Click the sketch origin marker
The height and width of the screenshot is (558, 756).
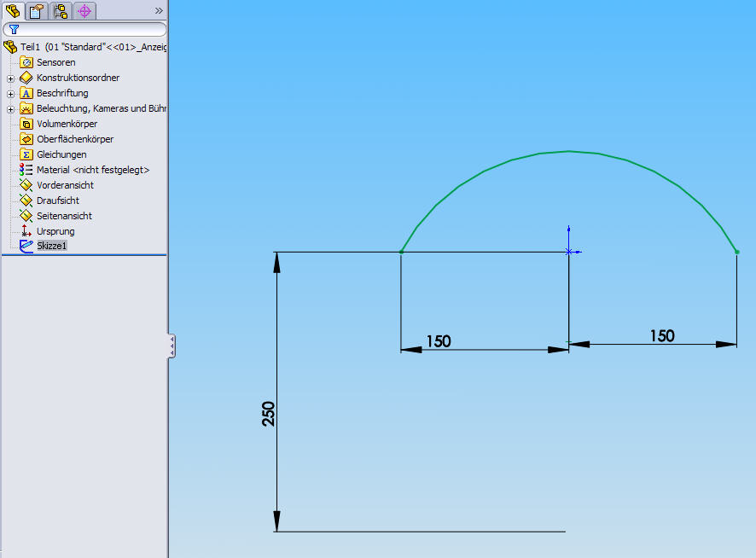tap(569, 252)
